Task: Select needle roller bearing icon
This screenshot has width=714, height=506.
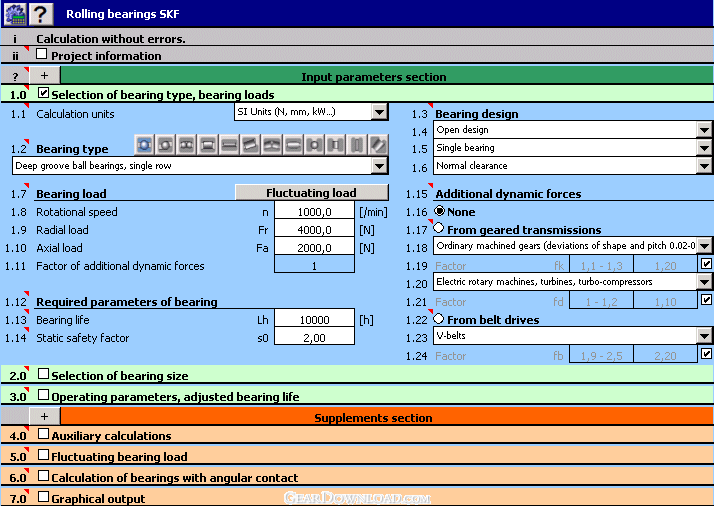Action: click(230, 145)
